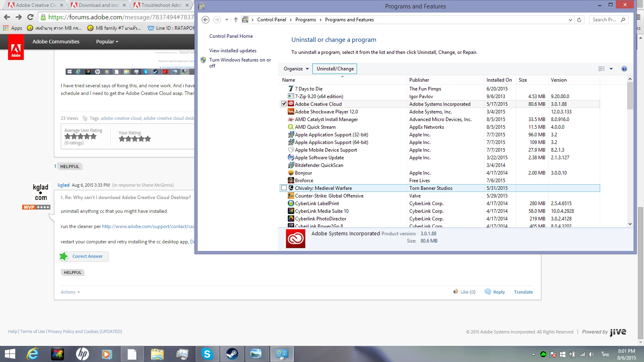
Task: Select the Bitdefender QuickScan row
Action: [x=440, y=165]
